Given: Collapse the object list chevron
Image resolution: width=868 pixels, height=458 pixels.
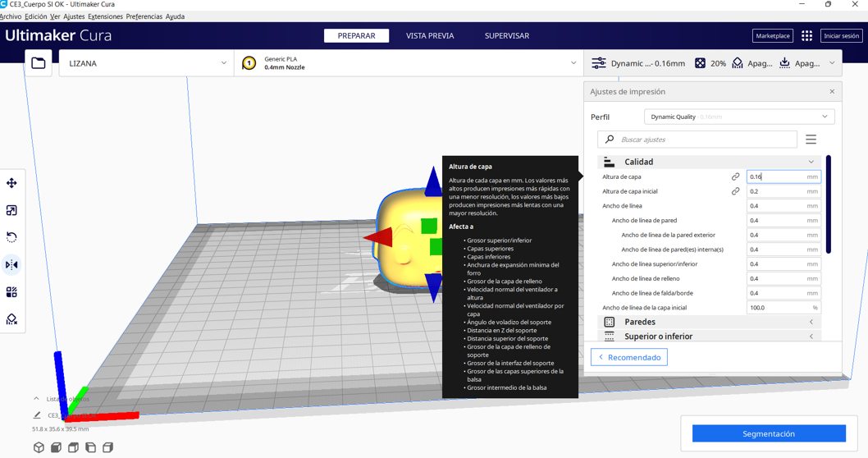Looking at the screenshot, I should click(37, 399).
